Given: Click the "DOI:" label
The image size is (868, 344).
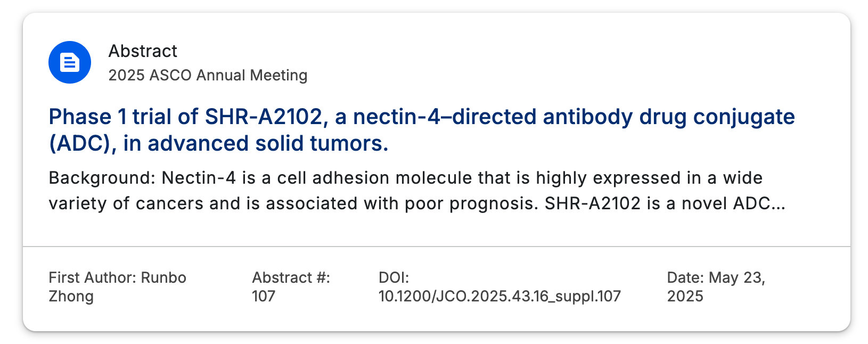Looking at the screenshot, I should (x=394, y=277).
